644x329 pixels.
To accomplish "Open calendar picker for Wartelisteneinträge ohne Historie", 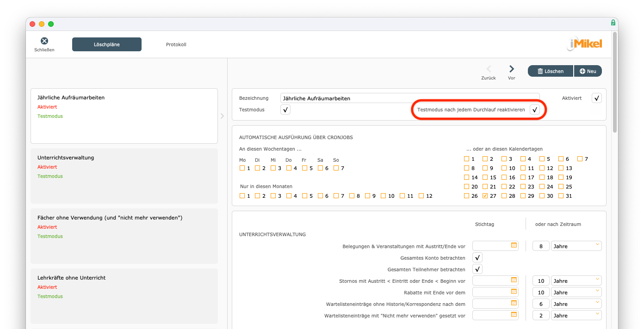I will pos(514,303).
